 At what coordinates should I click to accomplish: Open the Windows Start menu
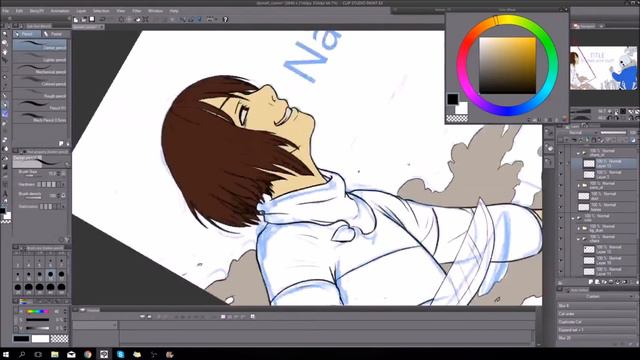click(x=6, y=354)
